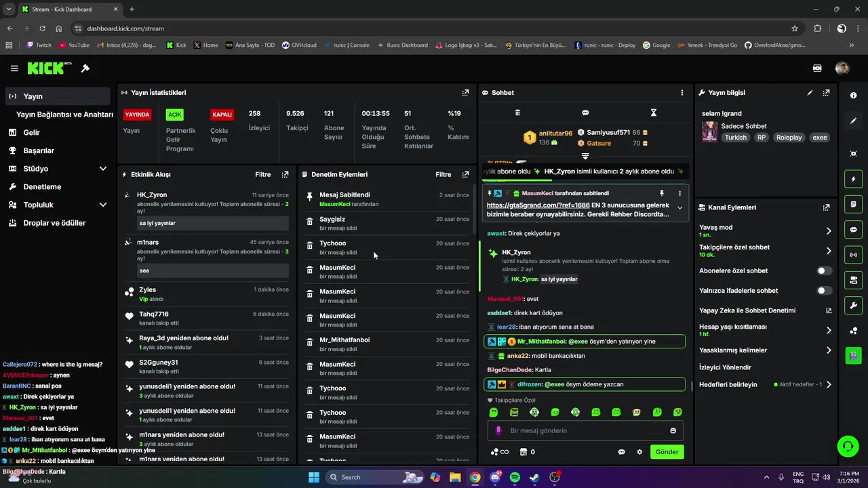Open the gta5grand.com pinned link

538,205
